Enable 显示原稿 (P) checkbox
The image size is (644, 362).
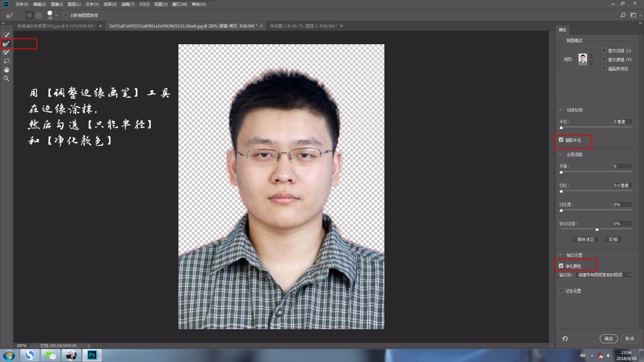click(x=604, y=59)
